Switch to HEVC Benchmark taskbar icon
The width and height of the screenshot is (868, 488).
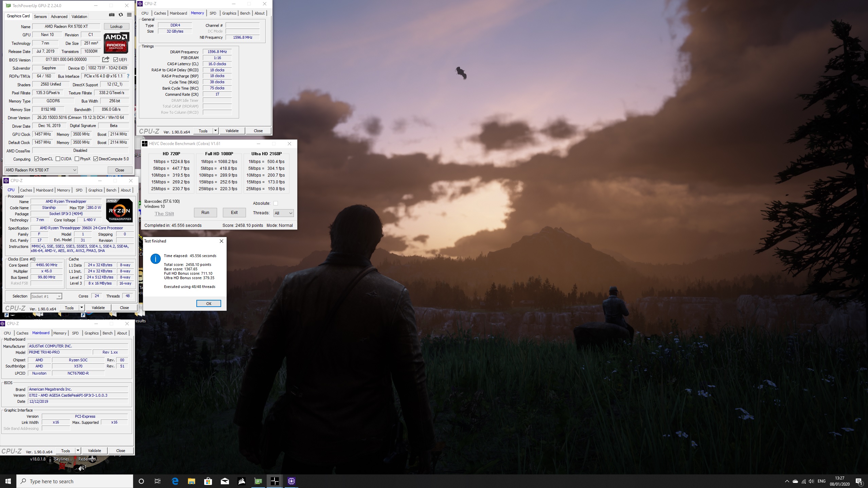click(x=275, y=481)
